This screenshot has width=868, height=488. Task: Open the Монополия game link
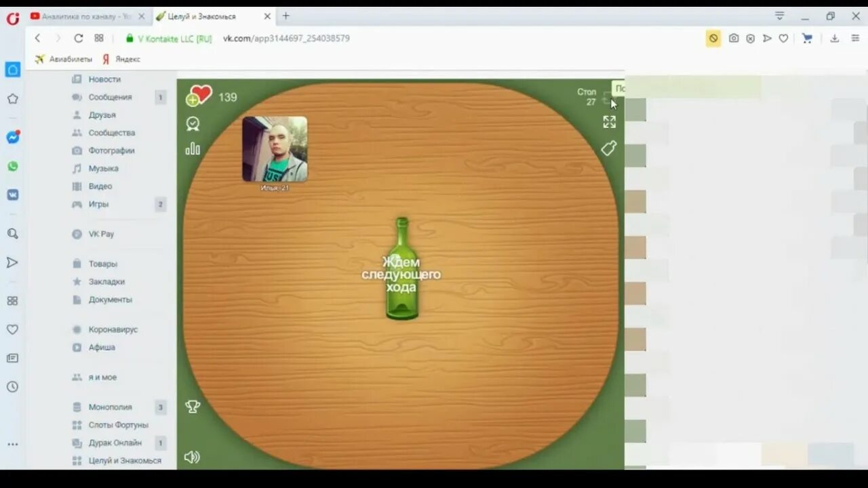tap(110, 407)
